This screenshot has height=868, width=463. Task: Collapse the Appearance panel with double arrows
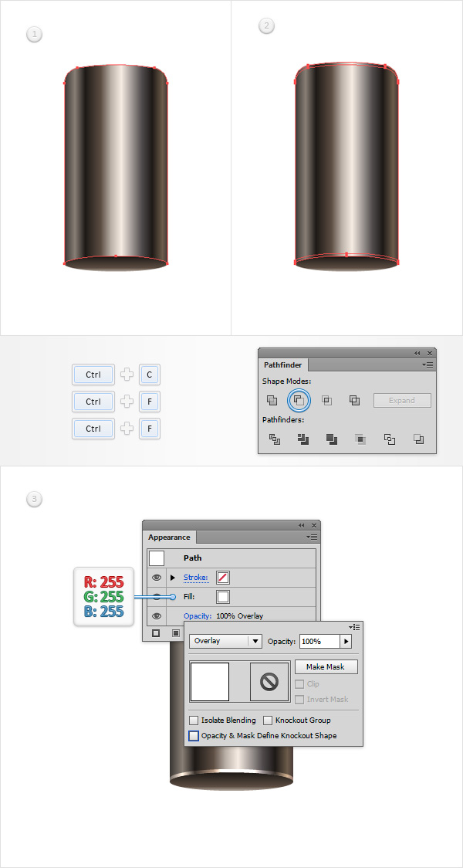coord(302,525)
